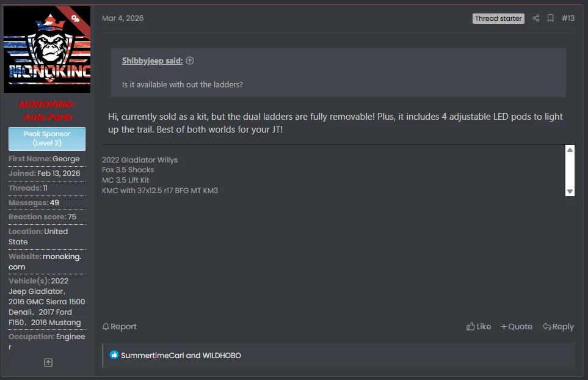Like the post with the thumbs-up button

coord(479,327)
